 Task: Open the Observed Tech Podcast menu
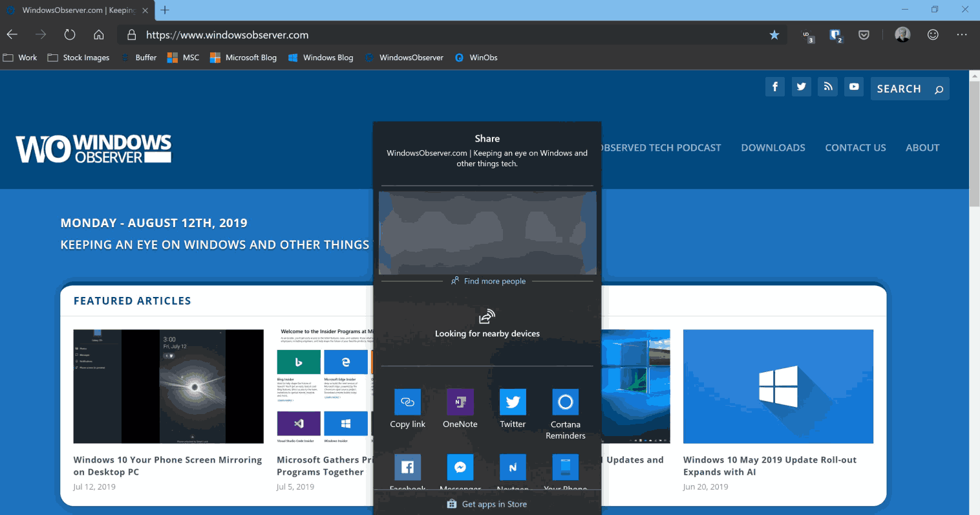coord(661,148)
